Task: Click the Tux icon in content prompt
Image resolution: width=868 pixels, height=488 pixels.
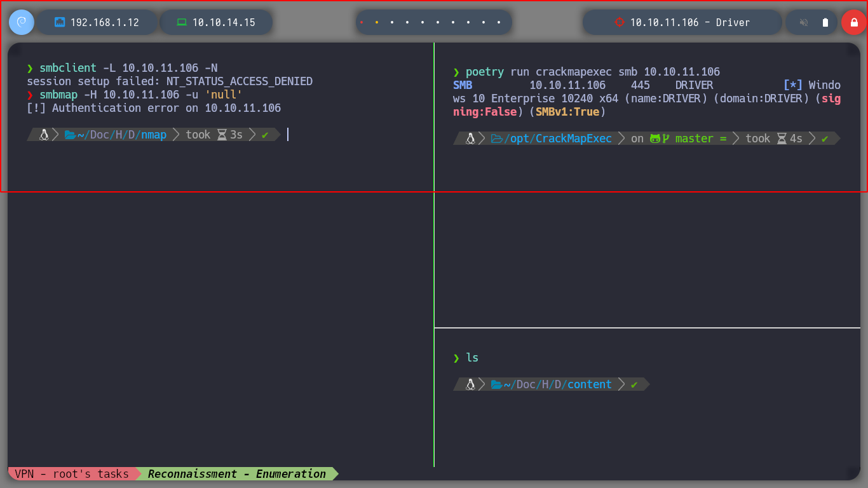Action: (x=470, y=384)
